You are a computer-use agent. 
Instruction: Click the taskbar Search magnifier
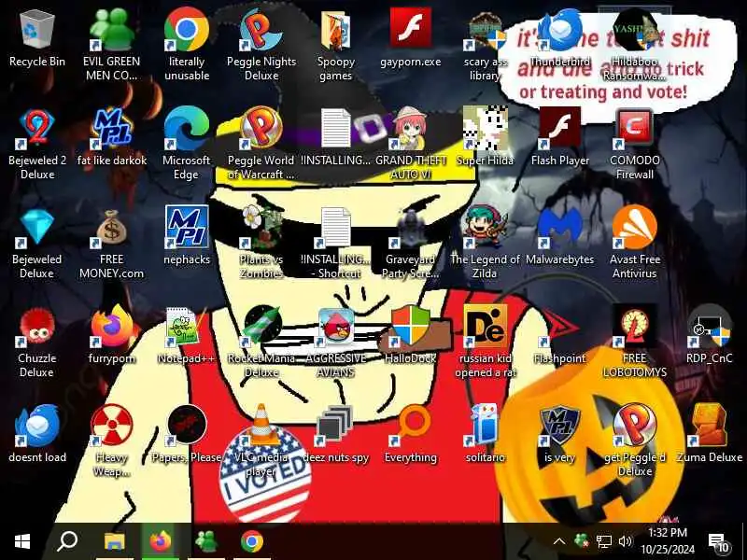[x=67, y=541]
